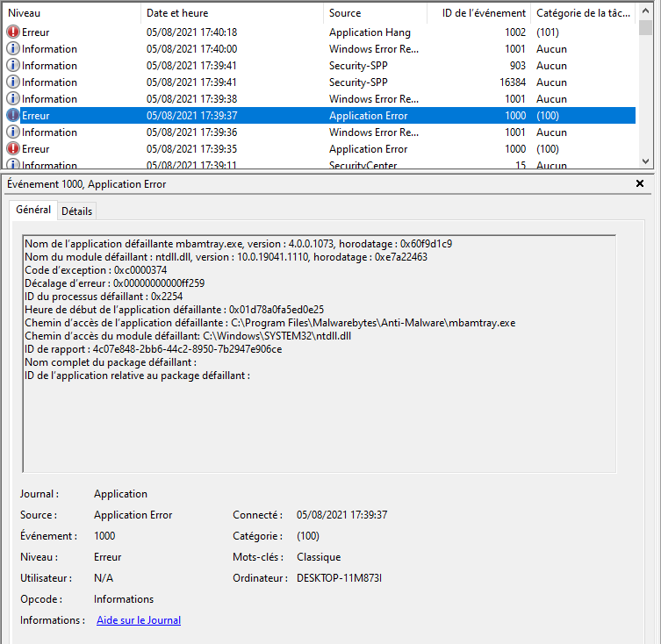The height and width of the screenshot is (644, 661).
Task: Open the Aide sur le Journal link
Action: tap(139, 620)
